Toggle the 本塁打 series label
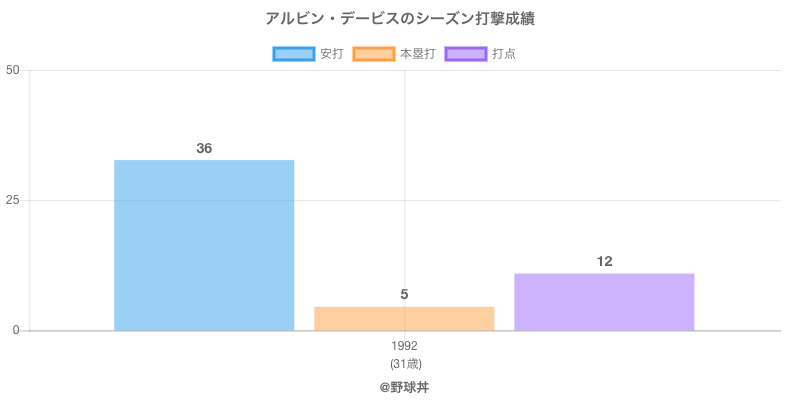Image resolution: width=800 pixels, height=400 pixels. [x=417, y=54]
